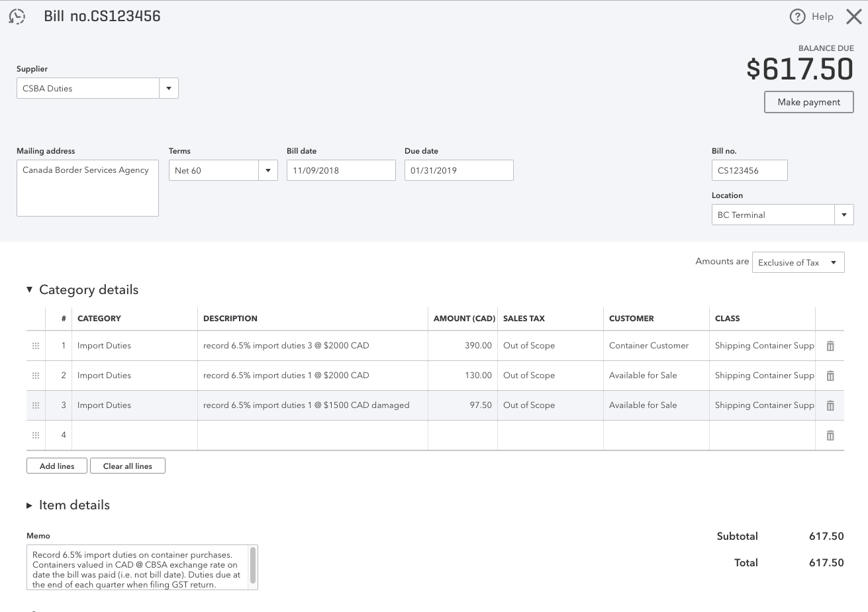
Task: Click the Make payment button
Action: point(809,102)
